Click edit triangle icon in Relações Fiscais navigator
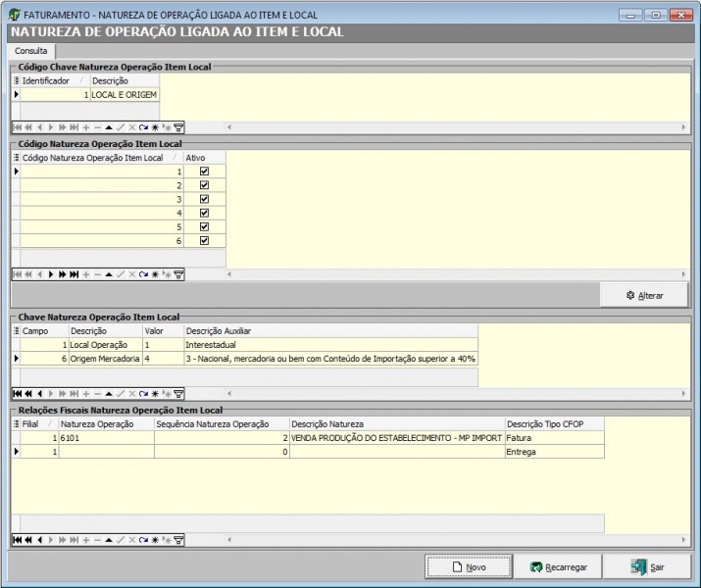The image size is (701, 588). pyautogui.click(x=109, y=540)
